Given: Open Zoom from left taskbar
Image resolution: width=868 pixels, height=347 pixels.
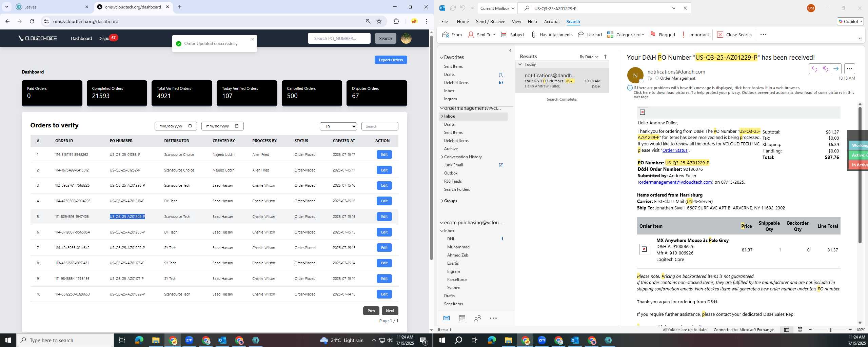Looking at the screenshot, I should (189, 340).
